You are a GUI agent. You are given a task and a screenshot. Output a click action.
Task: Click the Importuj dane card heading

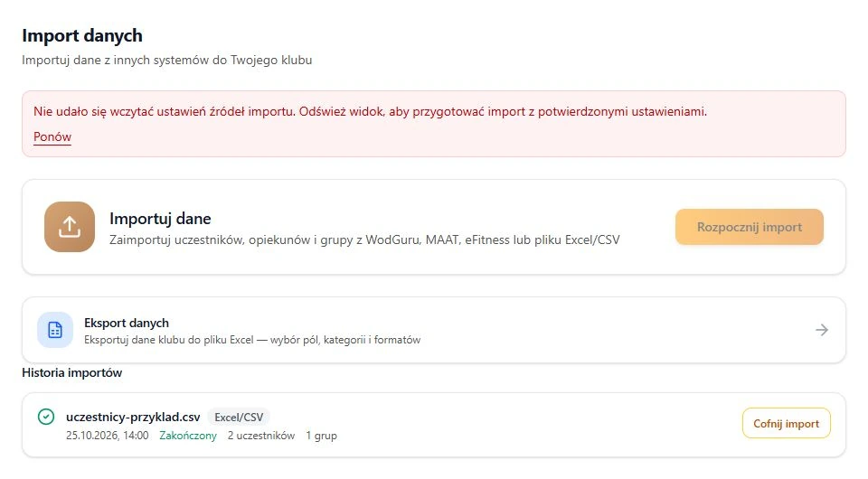pos(160,219)
